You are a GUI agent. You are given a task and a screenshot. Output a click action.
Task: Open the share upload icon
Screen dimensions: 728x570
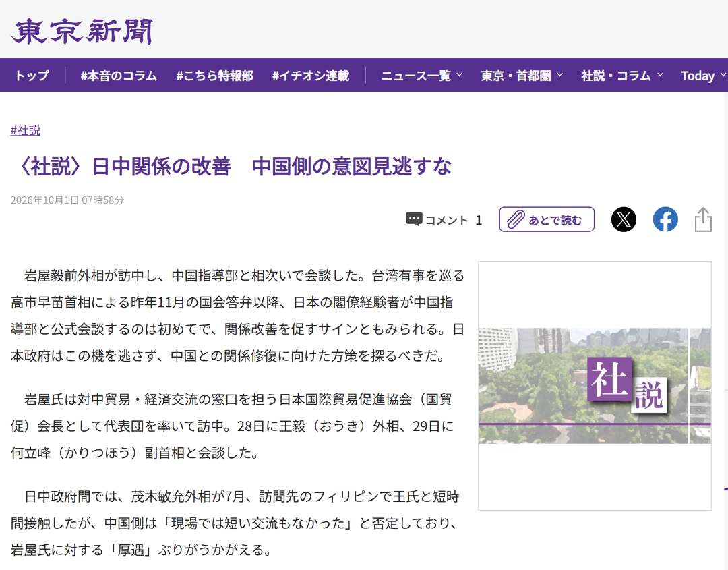[703, 219]
